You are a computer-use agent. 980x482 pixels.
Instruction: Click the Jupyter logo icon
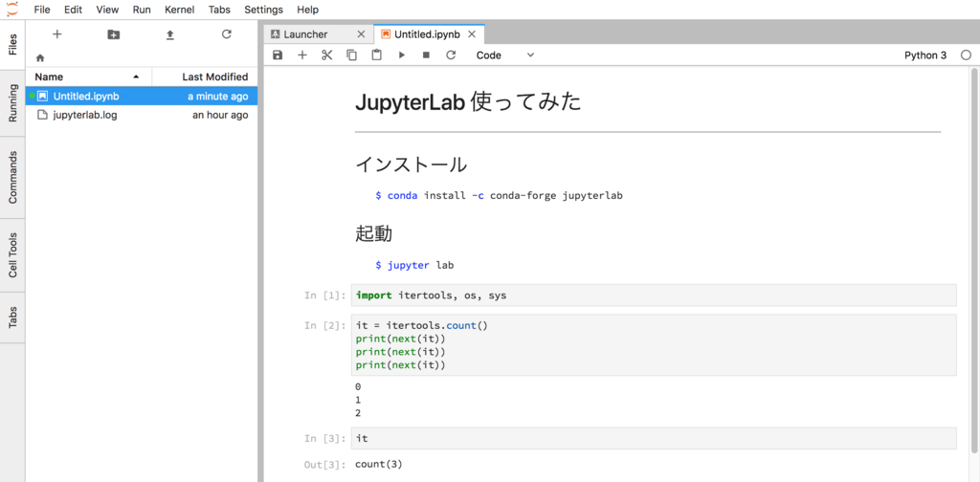pyautogui.click(x=11, y=9)
